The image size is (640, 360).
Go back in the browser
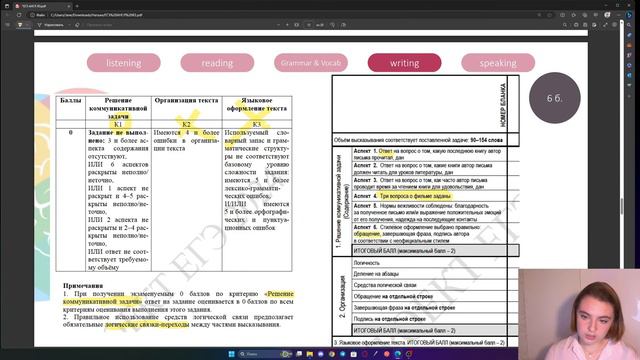click(7, 15)
